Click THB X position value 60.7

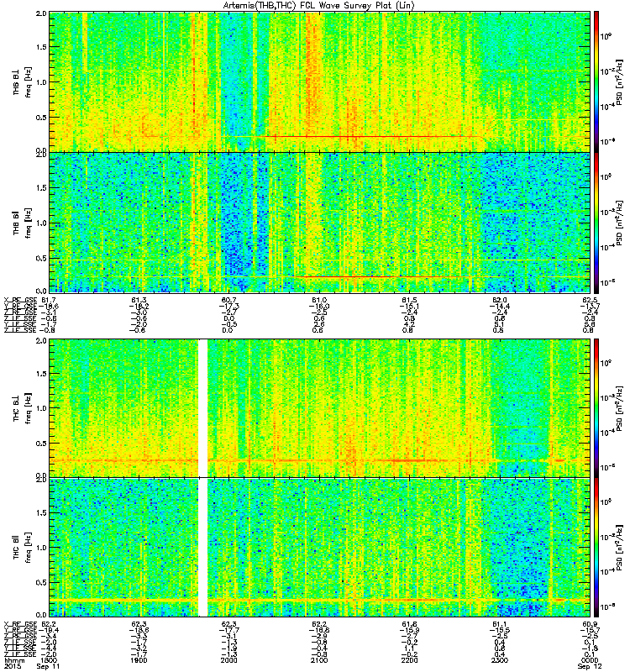pyautogui.click(x=228, y=300)
